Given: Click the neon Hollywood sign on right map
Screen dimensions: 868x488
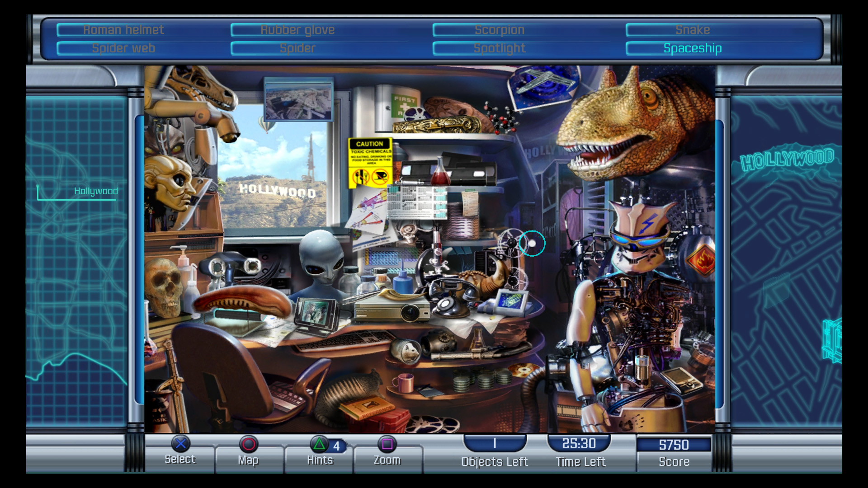Looking at the screenshot, I should click(x=787, y=160).
